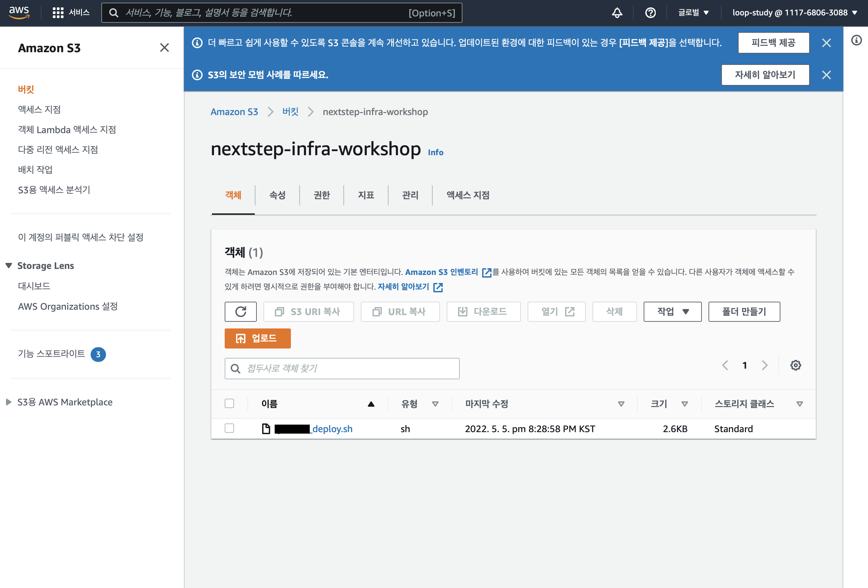
Task: Switch to the 속성 properties tab
Action: coord(277,195)
